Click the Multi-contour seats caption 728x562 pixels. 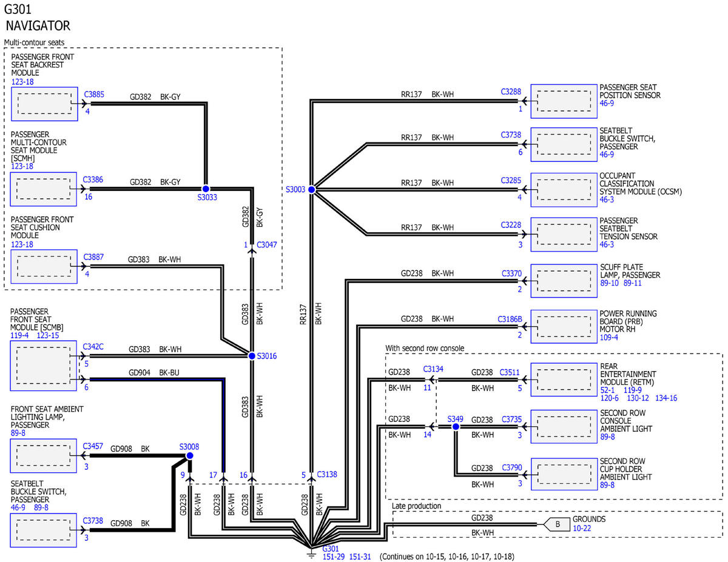34,42
